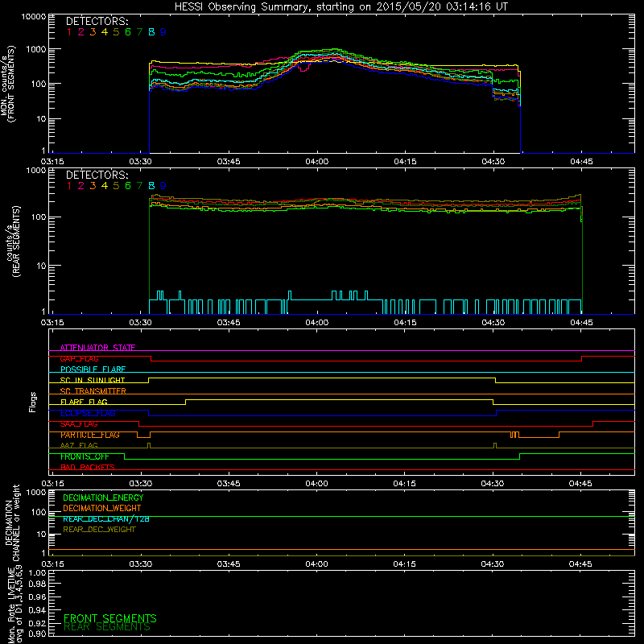Select detector 5 in rear segments legend
This screenshot has width=644, height=644.
[x=116, y=186]
